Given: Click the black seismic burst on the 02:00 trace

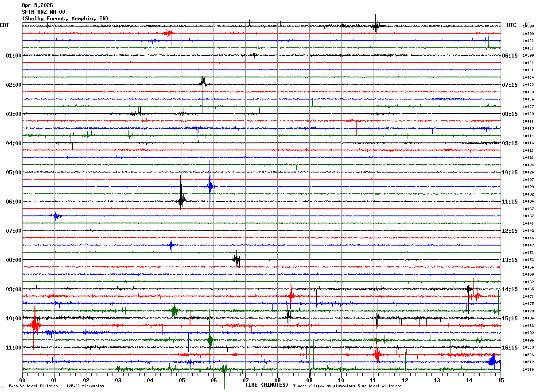Looking at the screenshot, I should [203, 84].
